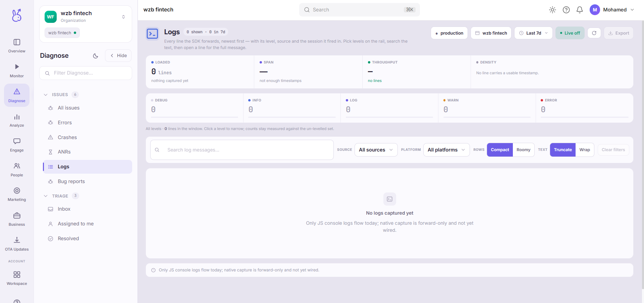Viewport: 644px width, 303px height.
Task: Refresh the logs with reload icon
Action: pos(594,33)
